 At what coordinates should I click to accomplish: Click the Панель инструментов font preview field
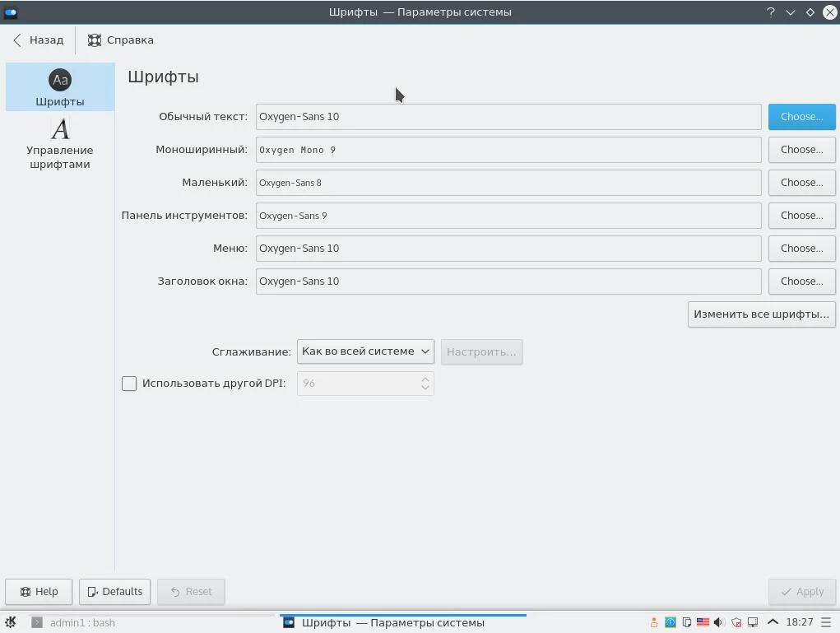[508, 216]
